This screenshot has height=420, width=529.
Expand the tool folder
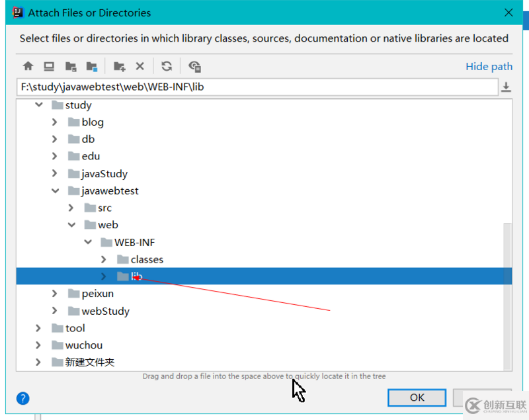(38, 328)
